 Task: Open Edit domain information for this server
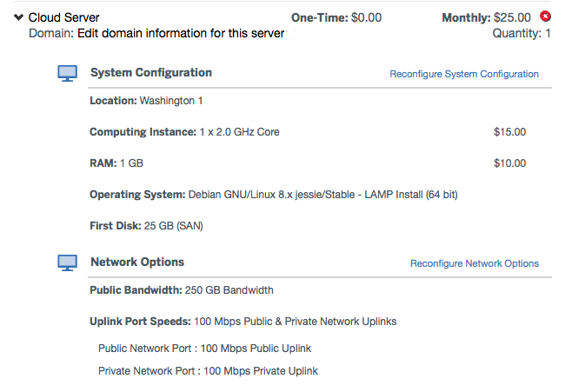181,34
